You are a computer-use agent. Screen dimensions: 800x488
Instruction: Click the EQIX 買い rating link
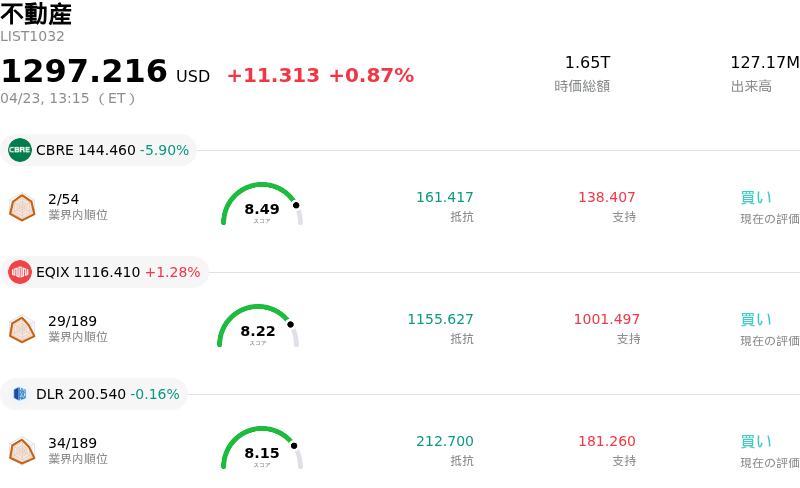[756, 320]
